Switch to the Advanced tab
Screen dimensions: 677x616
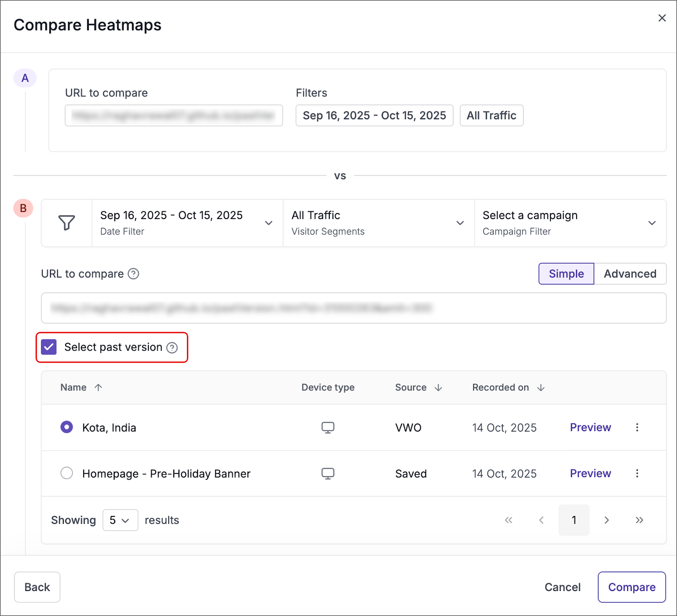click(x=630, y=274)
